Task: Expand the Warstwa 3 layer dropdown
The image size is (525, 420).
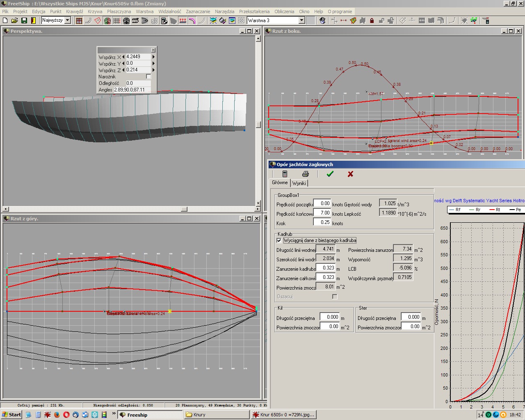Action: click(301, 20)
